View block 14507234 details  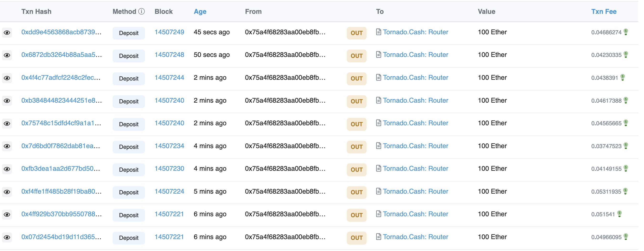169,146
